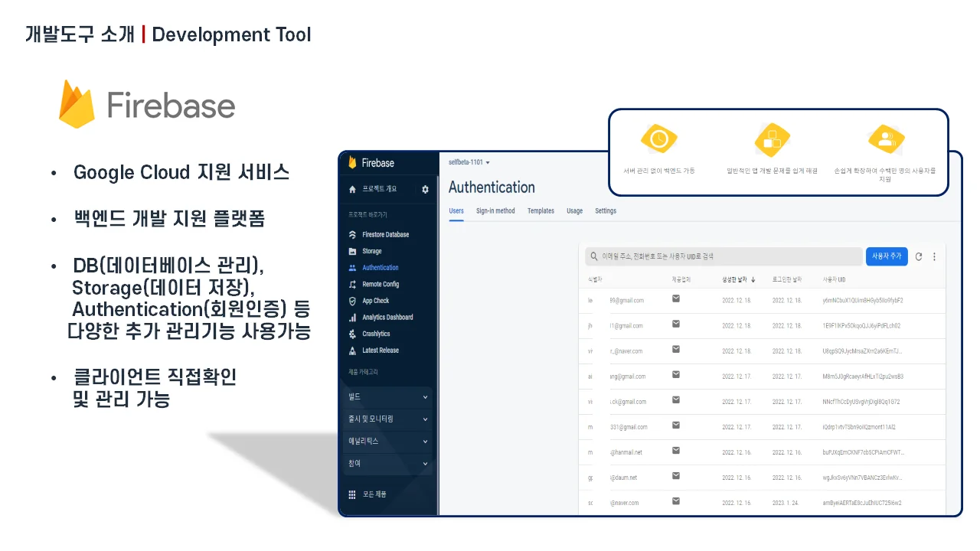Go to 프로젝트 개요 home icon
The width and height of the screenshot is (980, 551).
(x=352, y=189)
